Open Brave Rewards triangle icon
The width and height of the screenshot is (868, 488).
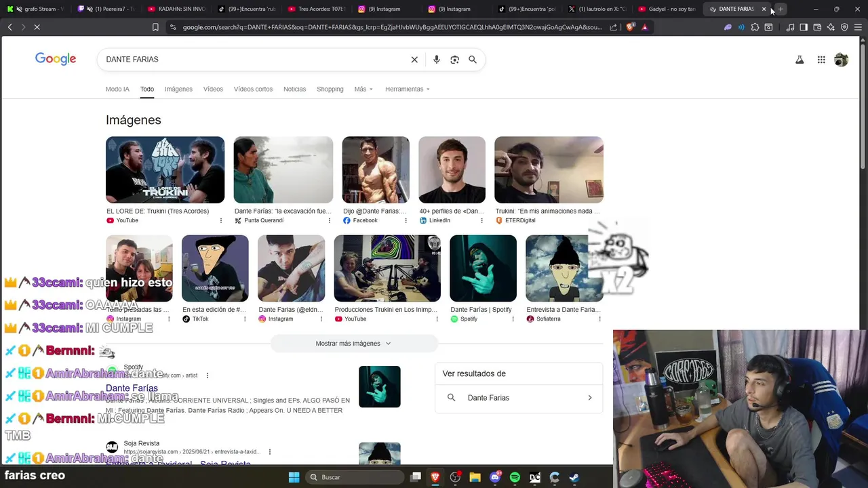point(645,27)
